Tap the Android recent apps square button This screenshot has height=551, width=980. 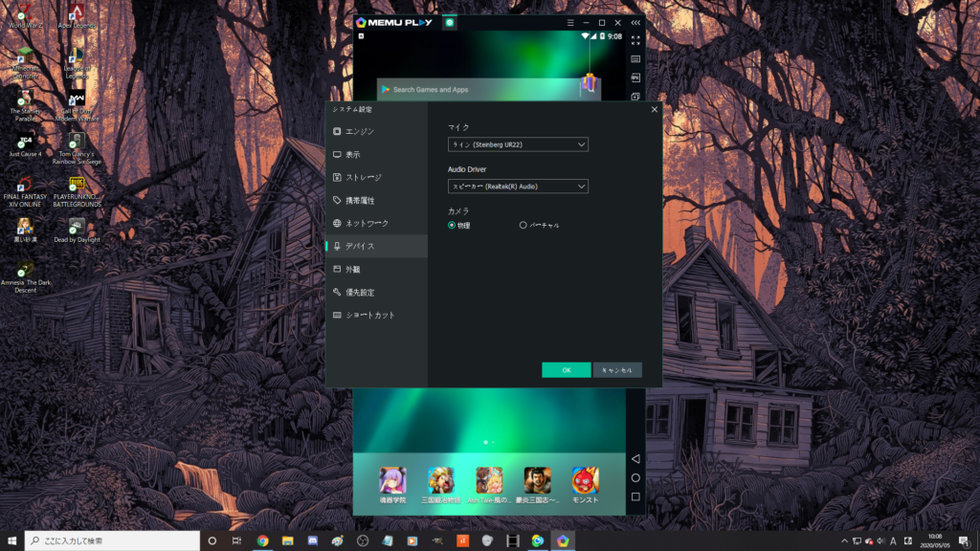(635, 496)
